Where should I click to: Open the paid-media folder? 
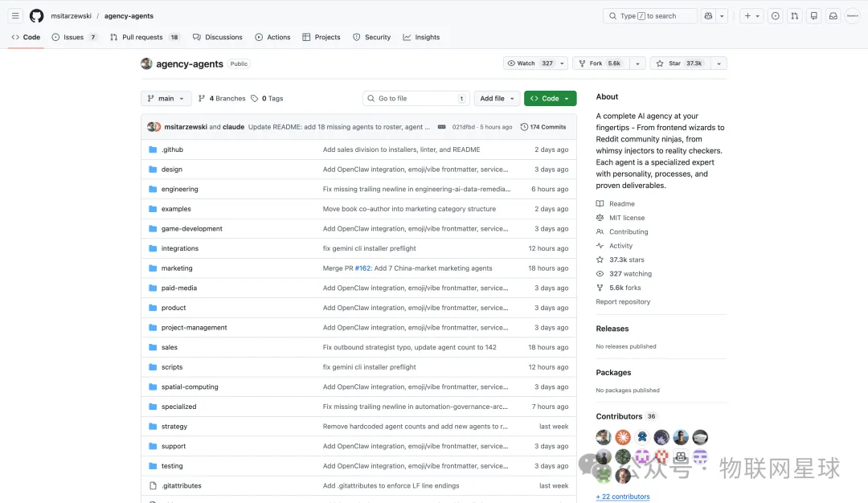click(178, 288)
